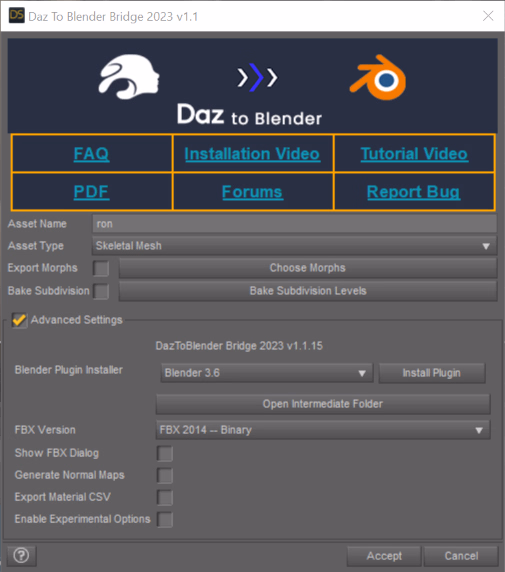Close the Daz To Blender Bridge dialog
Screen dimensions: 505x572
(x=488, y=16)
